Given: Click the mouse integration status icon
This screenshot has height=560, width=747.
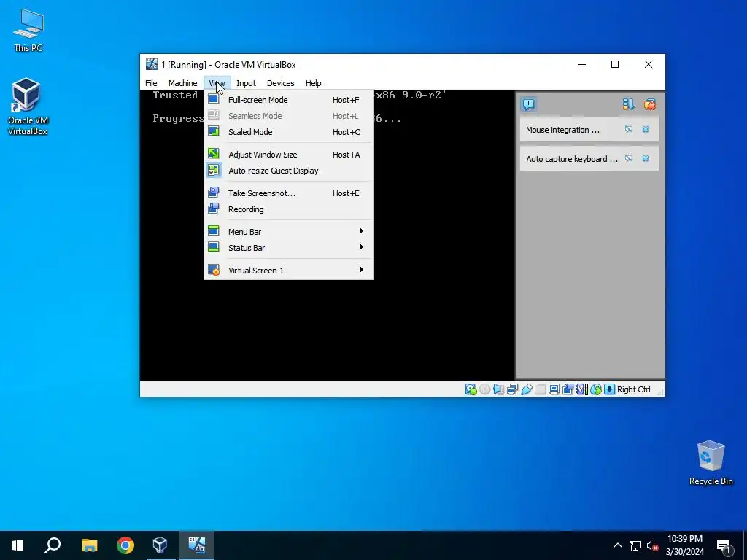Looking at the screenshot, I should pyautogui.click(x=596, y=389).
